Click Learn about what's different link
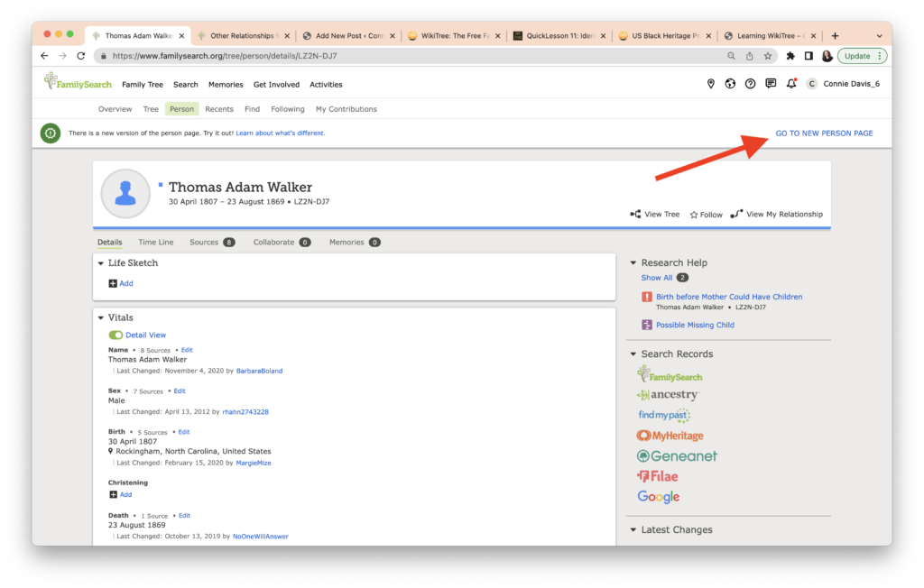Screen dimensions: 924x588 click(x=281, y=133)
